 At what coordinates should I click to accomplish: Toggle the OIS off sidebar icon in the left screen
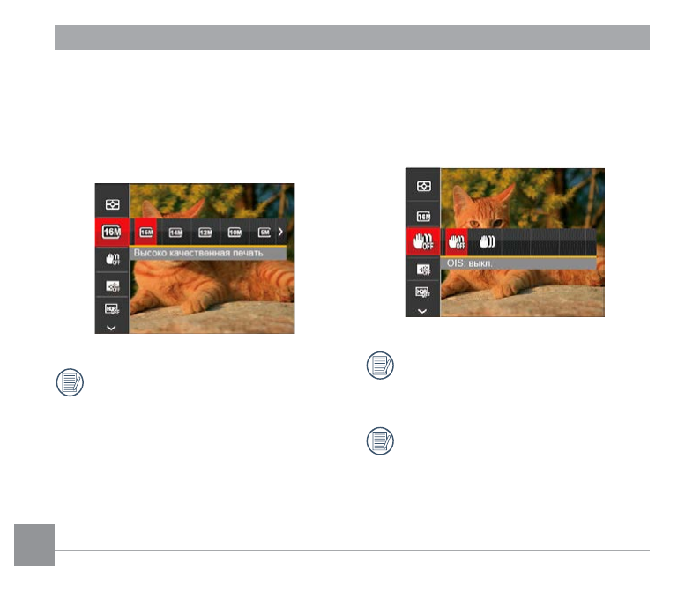pos(113,259)
